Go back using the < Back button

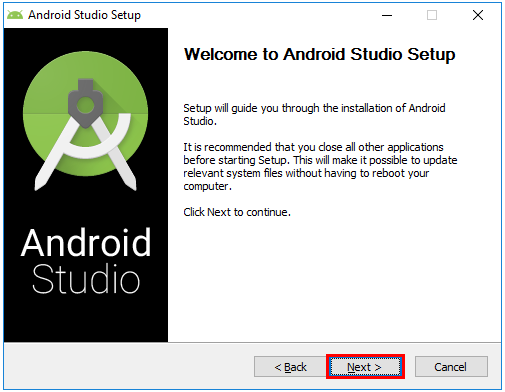coord(290,367)
